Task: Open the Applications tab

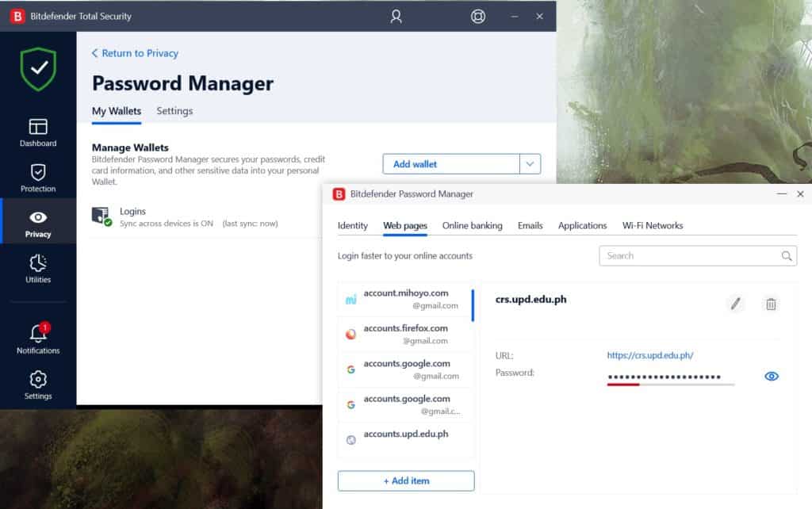Action: pos(583,226)
